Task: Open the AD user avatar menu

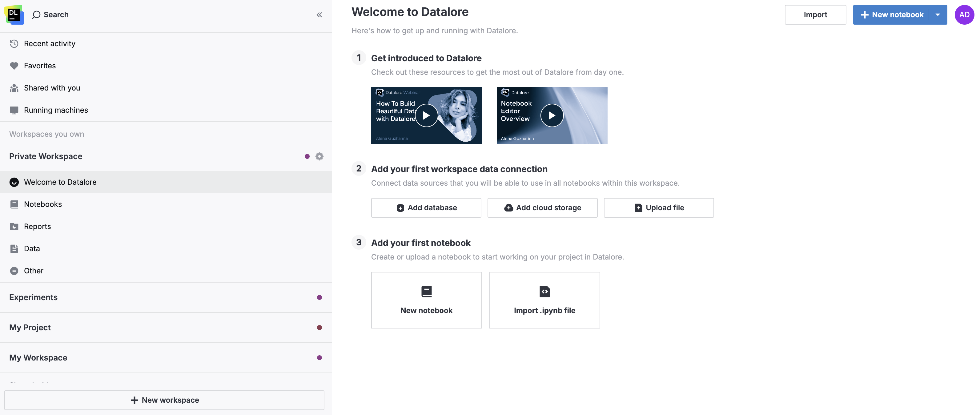Action: (965, 14)
